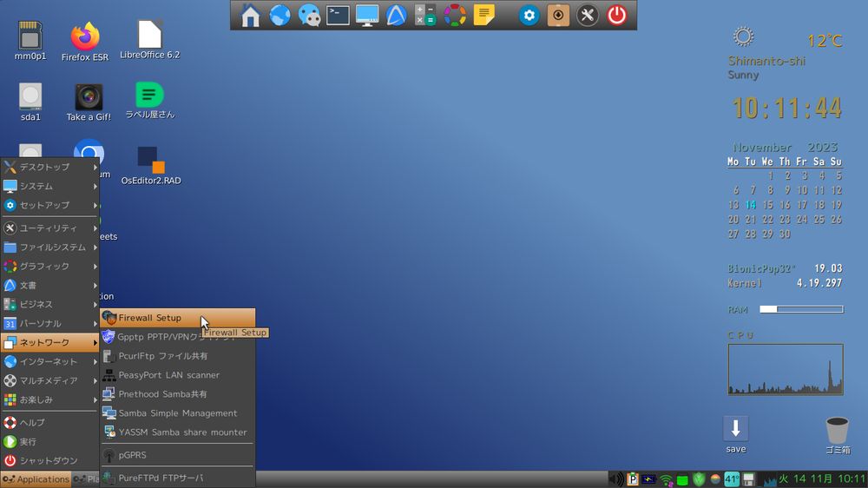
Task: Click the save icon on desktop
Action: pos(736,434)
